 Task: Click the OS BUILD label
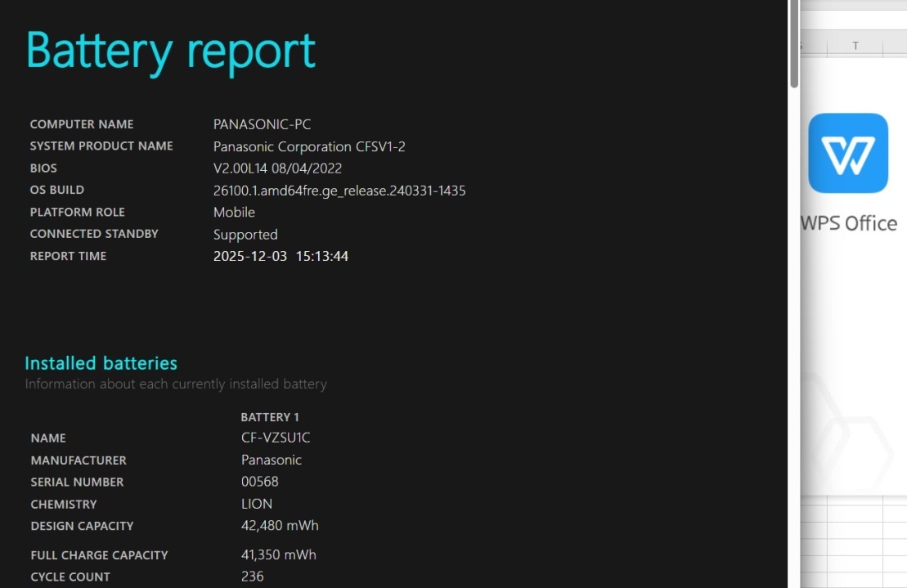pos(56,191)
